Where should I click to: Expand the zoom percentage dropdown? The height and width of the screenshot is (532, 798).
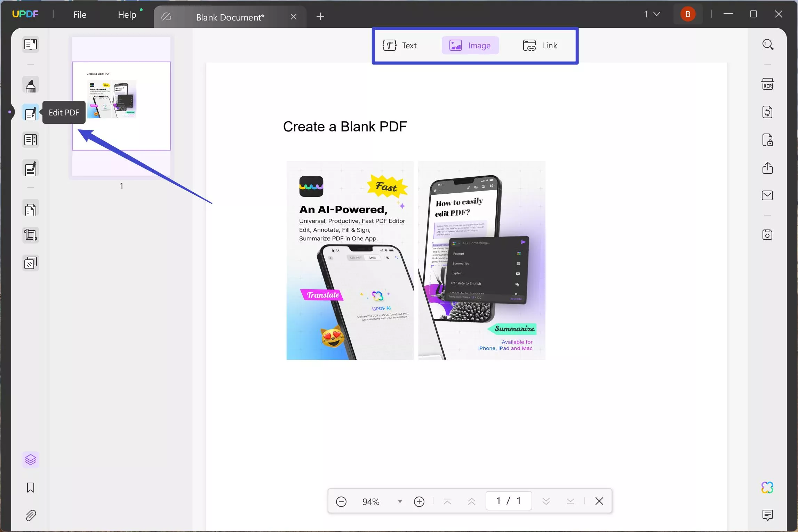coord(400,501)
